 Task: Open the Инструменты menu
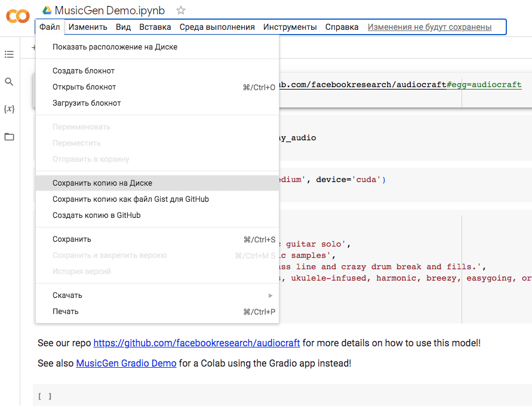pyautogui.click(x=290, y=27)
